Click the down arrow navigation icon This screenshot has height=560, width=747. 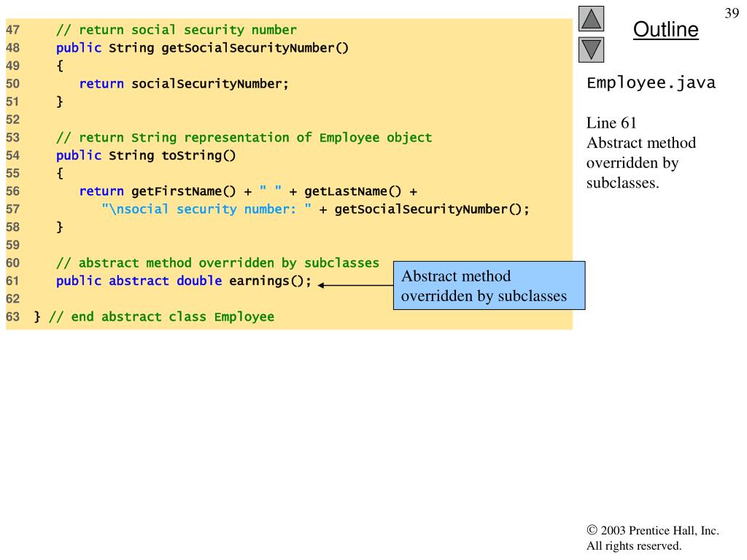591,50
